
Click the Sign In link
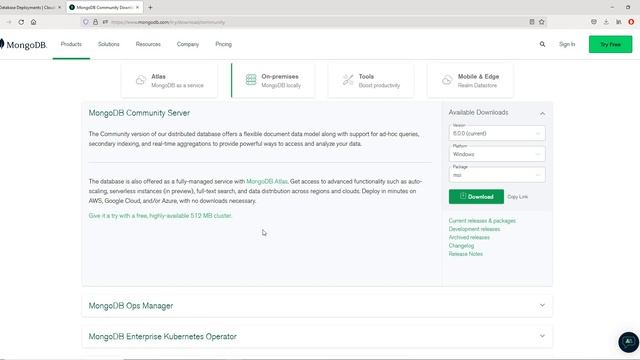click(567, 44)
